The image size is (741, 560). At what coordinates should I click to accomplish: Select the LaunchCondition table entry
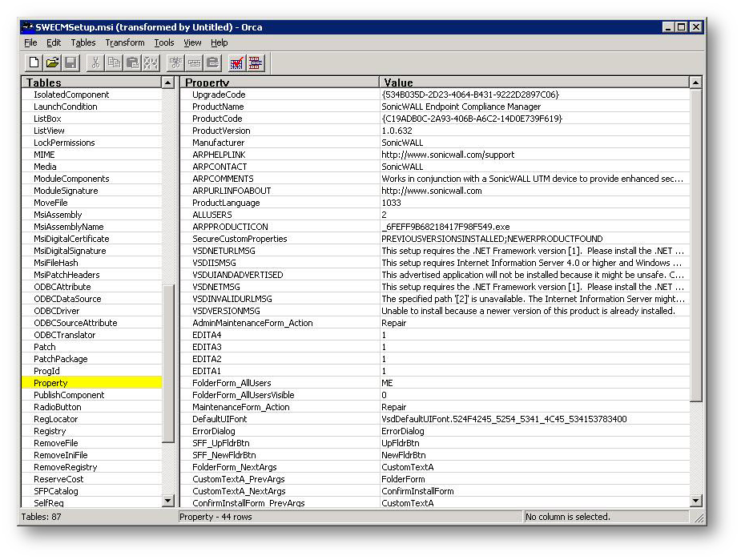65,107
